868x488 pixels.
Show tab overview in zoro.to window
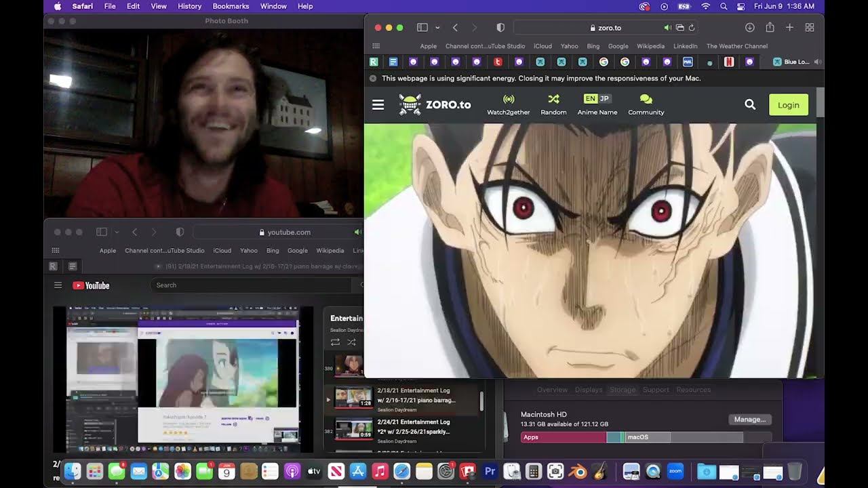pos(809,28)
